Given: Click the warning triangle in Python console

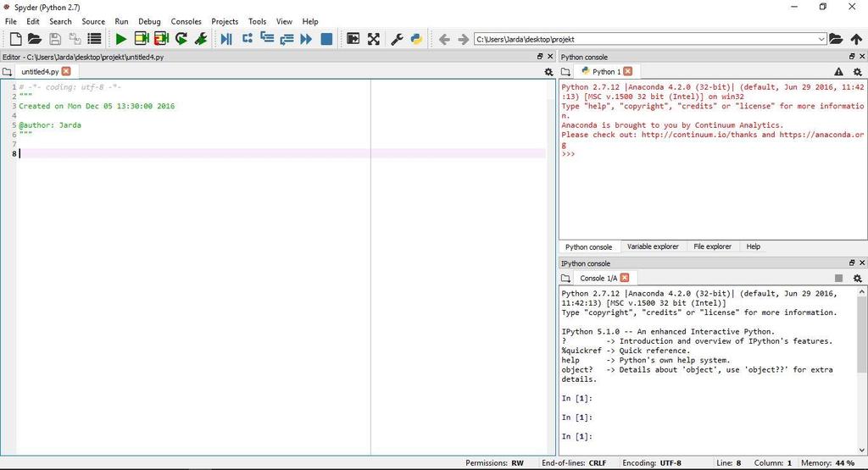Looking at the screenshot, I should 838,72.
